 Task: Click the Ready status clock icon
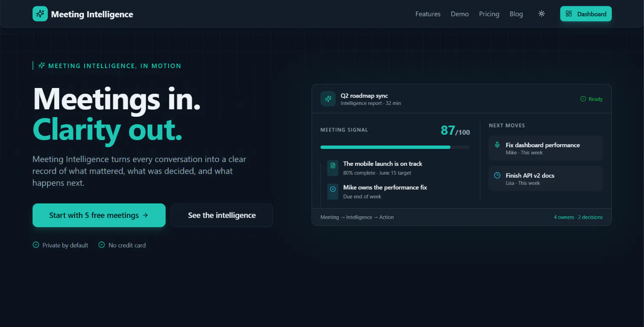tap(583, 99)
